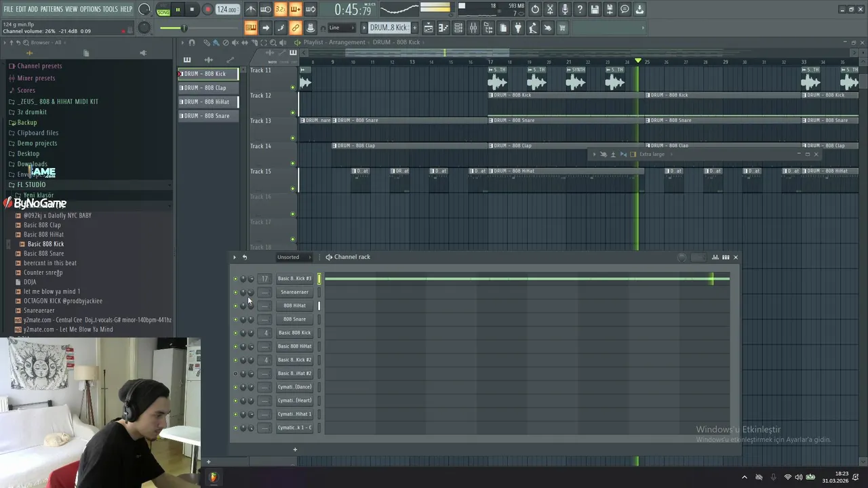Mute the Cymati..(Dance) channel

pyautogui.click(x=235, y=387)
